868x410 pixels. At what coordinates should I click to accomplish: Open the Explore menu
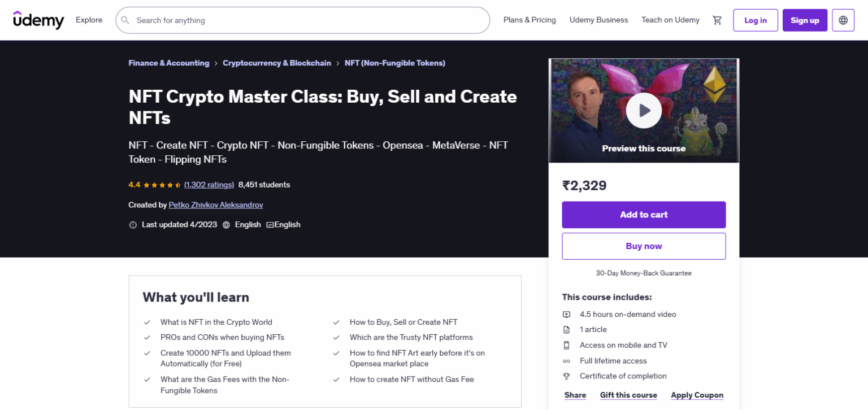tap(89, 20)
